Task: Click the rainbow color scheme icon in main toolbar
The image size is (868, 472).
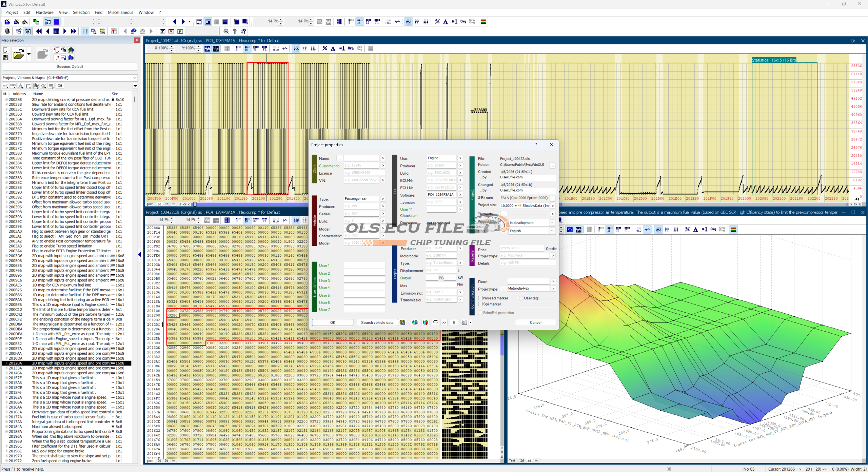Action: point(483,22)
